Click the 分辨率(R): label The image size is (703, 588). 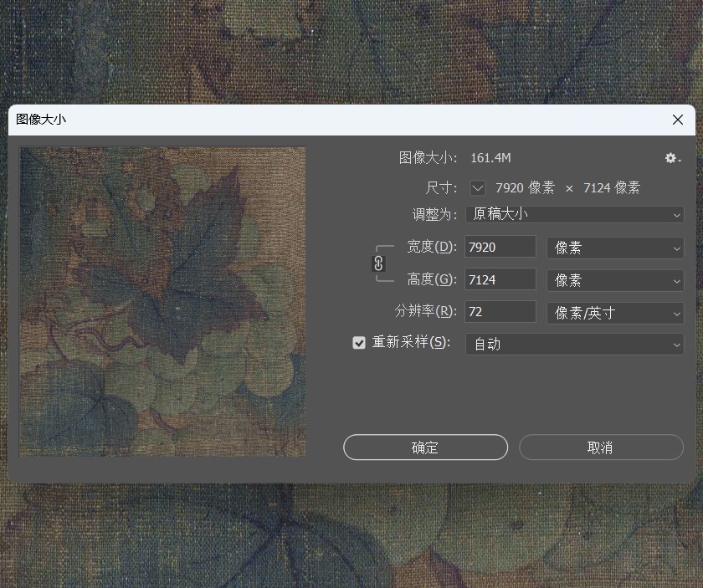425,311
